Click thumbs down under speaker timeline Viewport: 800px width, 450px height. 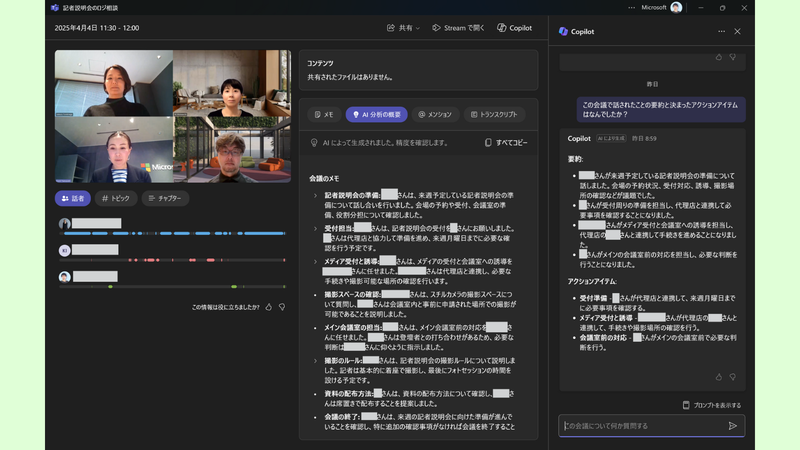[x=282, y=307]
